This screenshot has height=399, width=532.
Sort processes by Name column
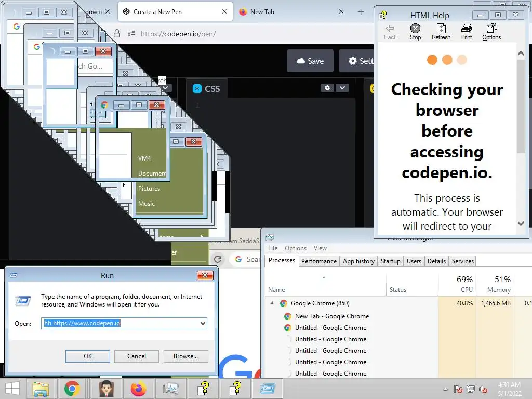tap(325, 285)
